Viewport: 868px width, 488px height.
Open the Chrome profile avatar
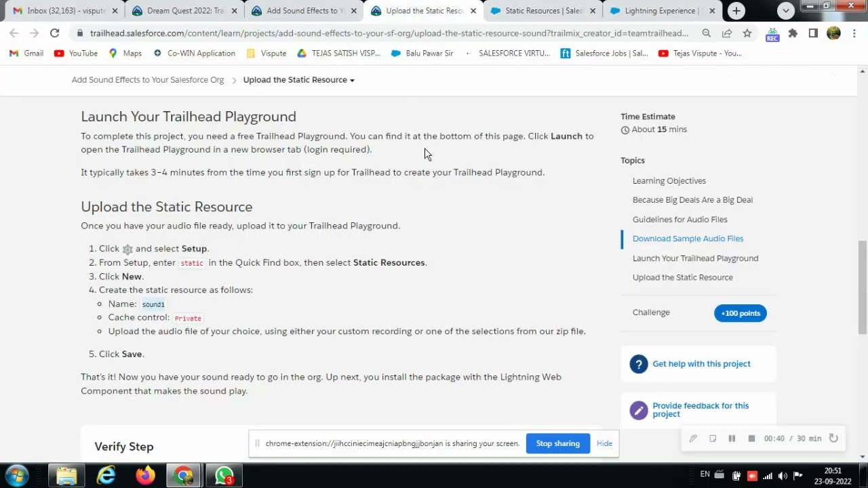pos(833,33)
